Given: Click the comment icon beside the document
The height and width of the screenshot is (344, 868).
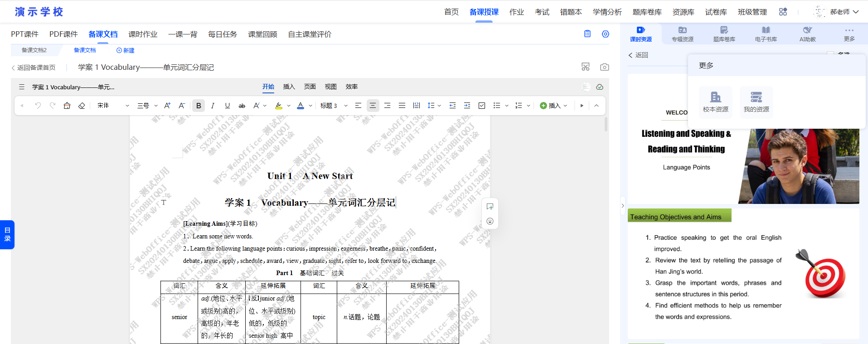Looking at the screenshot, I should [x=490, y=207].
